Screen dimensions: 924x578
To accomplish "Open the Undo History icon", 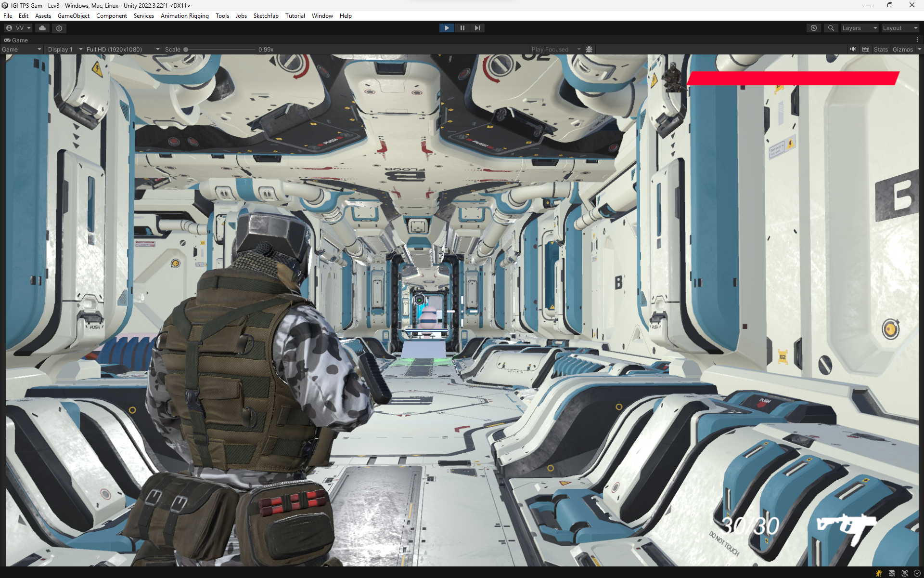I will [x=813, y=28].
